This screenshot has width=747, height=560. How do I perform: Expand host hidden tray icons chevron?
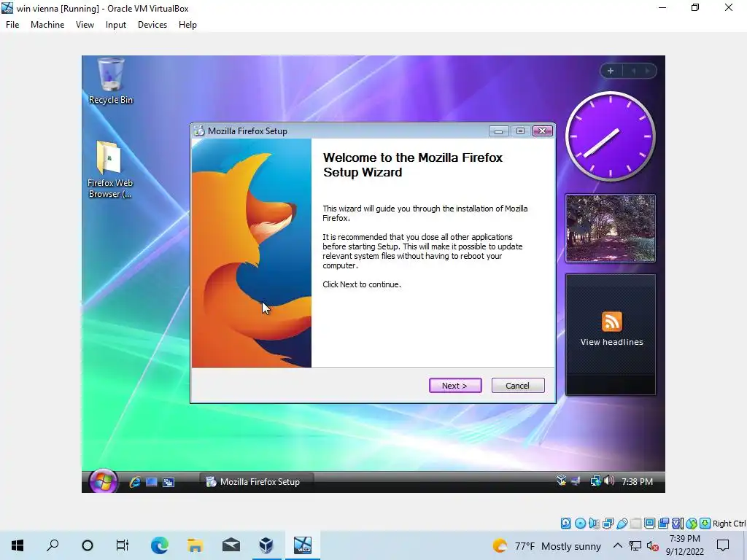click(617, 545)
